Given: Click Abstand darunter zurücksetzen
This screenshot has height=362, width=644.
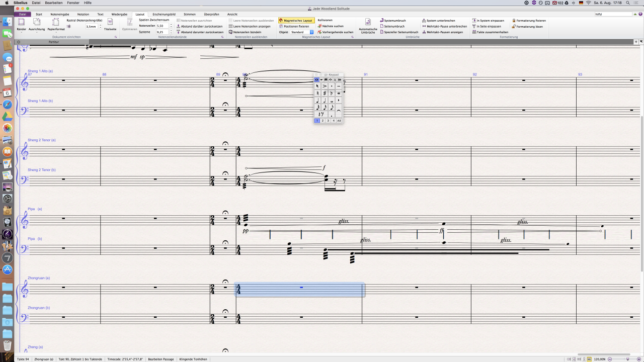Looking at the screenshot, I should click(200, 32).
